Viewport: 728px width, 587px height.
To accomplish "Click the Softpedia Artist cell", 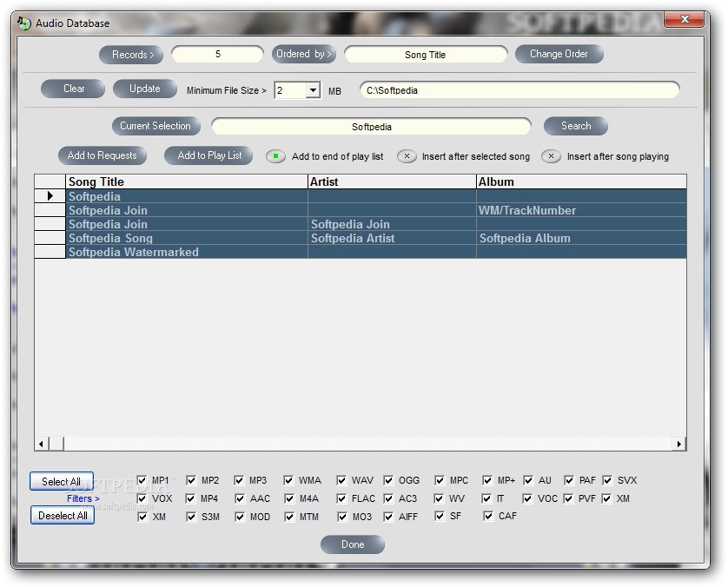I will click(x=393, y=238).
